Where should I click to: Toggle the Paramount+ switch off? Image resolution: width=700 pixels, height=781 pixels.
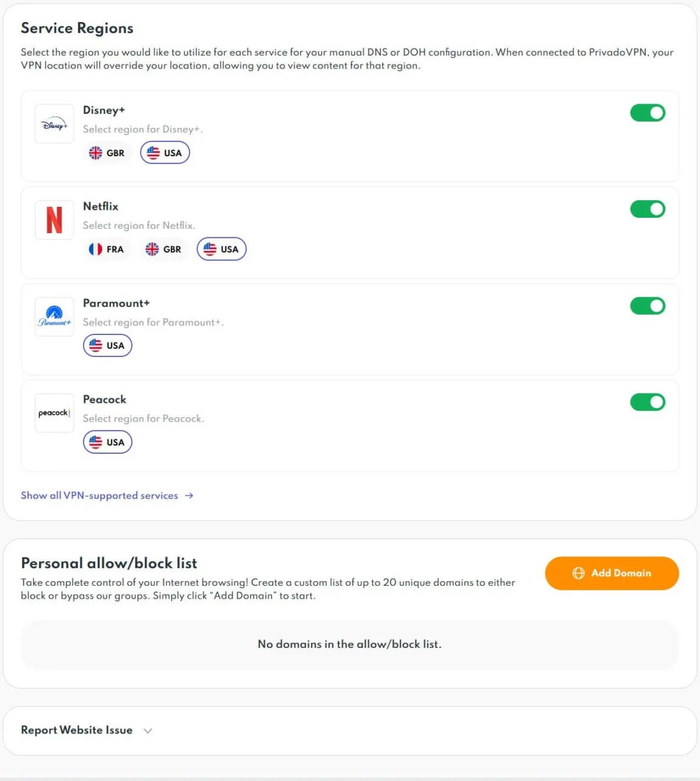tap(648, 306)
